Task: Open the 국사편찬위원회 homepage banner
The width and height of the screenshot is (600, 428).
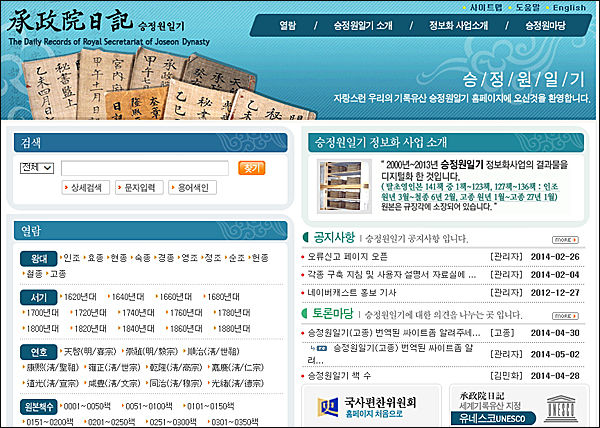Action: (x=372, y=406)
